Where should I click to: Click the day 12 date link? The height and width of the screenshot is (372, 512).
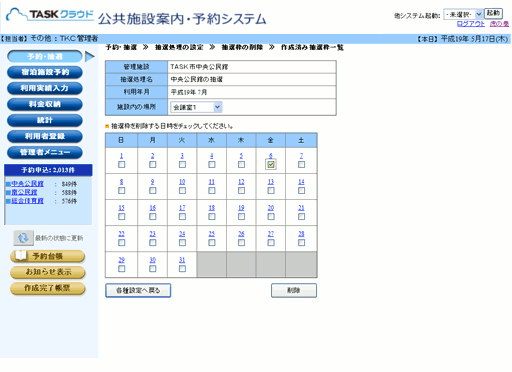[241, 182]
